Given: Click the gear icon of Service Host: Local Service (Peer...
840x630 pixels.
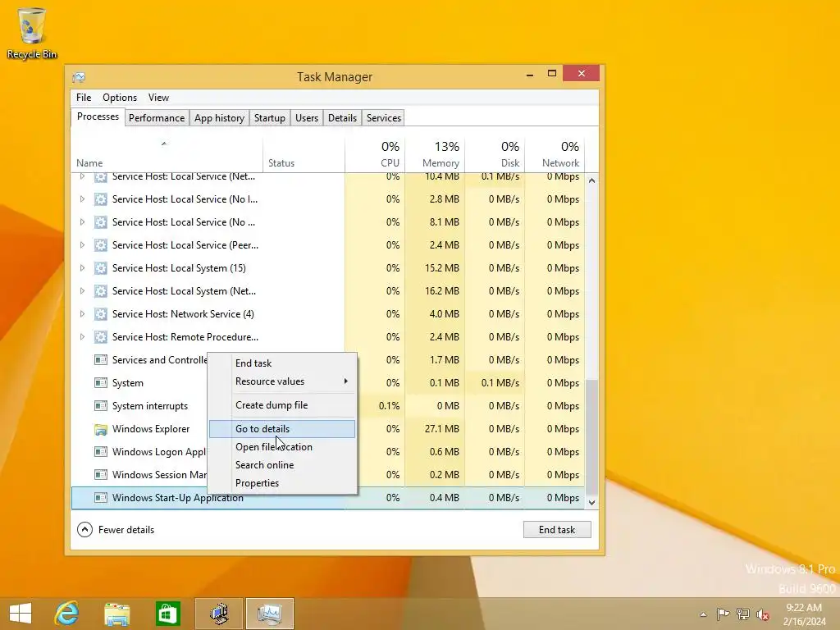Looking at the screenshot, I should (101, 244).
